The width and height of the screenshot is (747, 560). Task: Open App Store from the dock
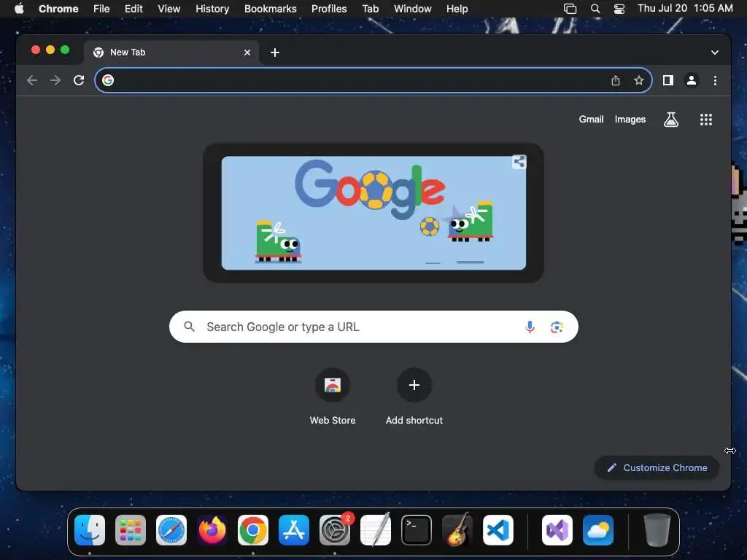point(294,530)
